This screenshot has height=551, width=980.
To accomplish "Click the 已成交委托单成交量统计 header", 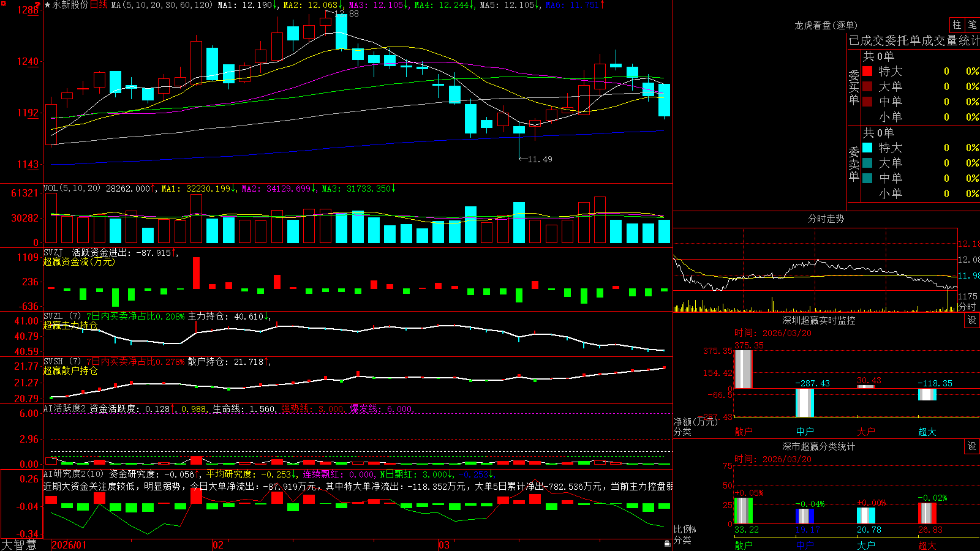I will (914, 40).
